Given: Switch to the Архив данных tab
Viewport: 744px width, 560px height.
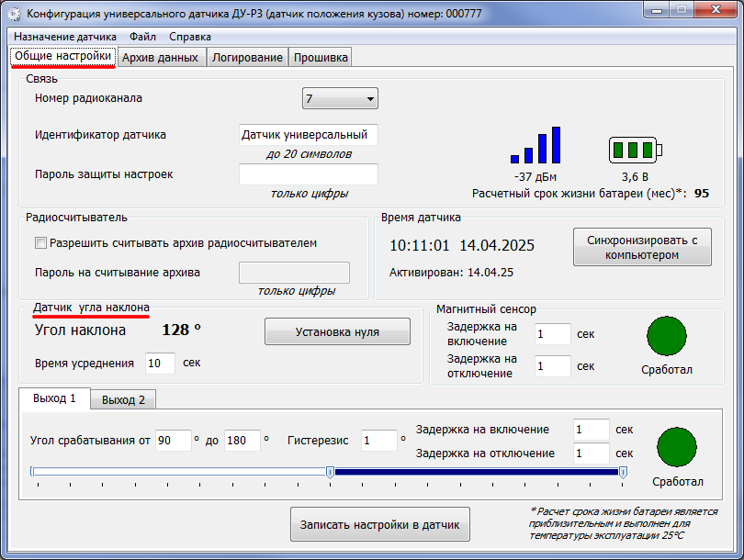Looking at the screenshot, I should point(161,57).
